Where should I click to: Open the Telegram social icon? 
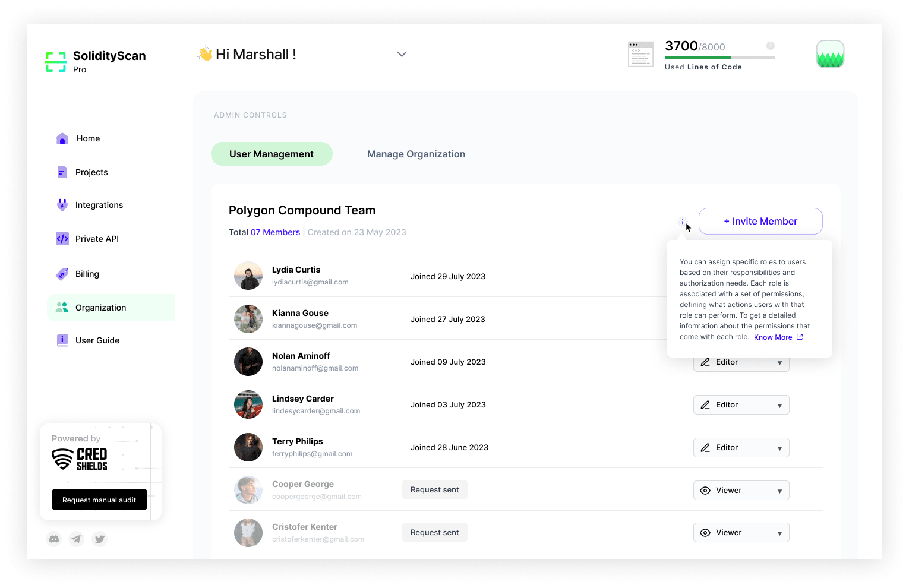pyautogui.click(x=77, y=539)
